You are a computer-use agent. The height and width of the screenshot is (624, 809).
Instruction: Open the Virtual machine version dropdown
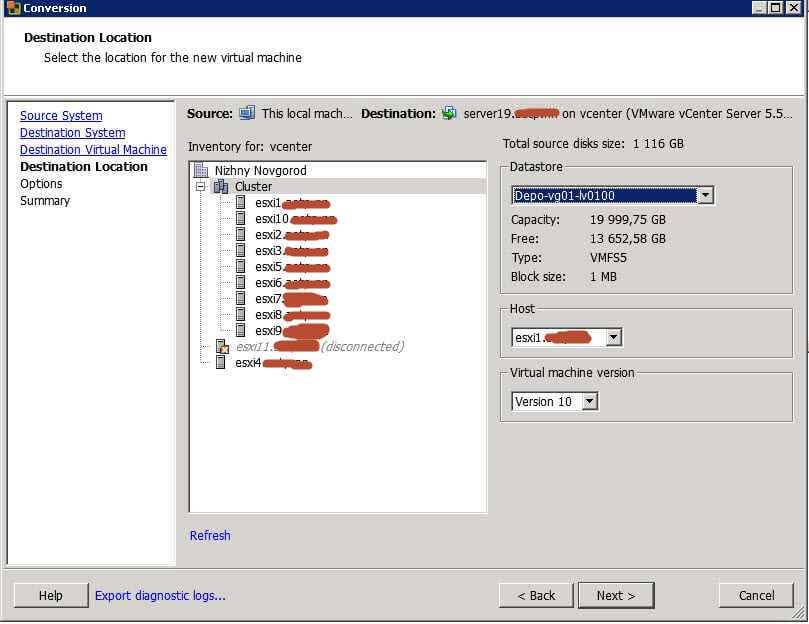click(589, 402)
